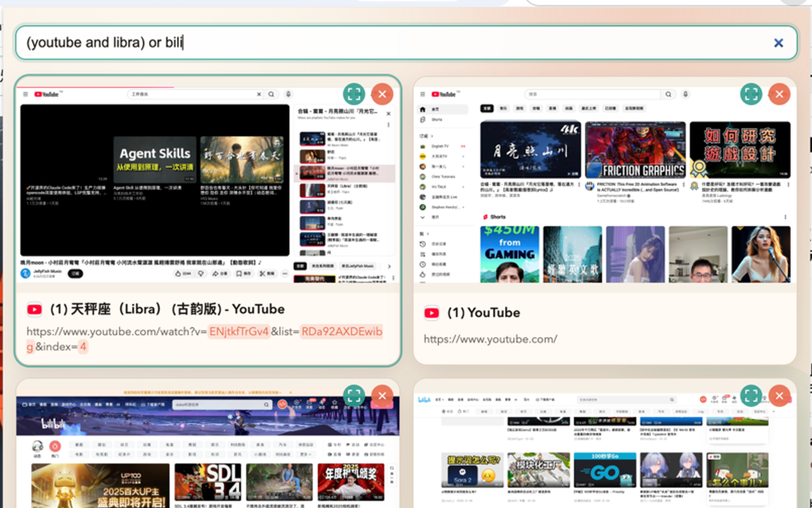Click the URL text "https://www.youtube.com/"

(490, 339)
